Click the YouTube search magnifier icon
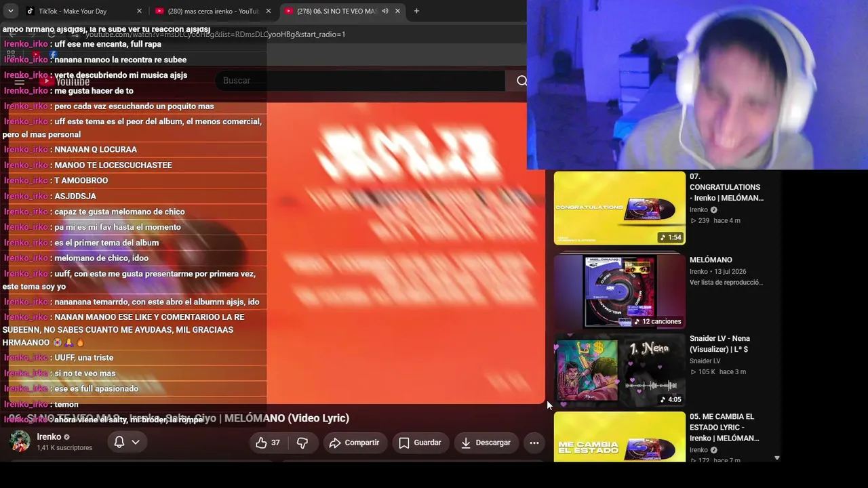The height and width of the screenshot is (488, 868). coord(521,81)
